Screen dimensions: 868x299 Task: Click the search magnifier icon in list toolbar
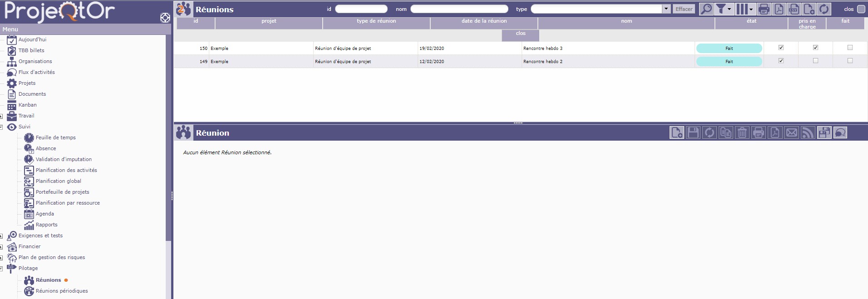(706, 9)
